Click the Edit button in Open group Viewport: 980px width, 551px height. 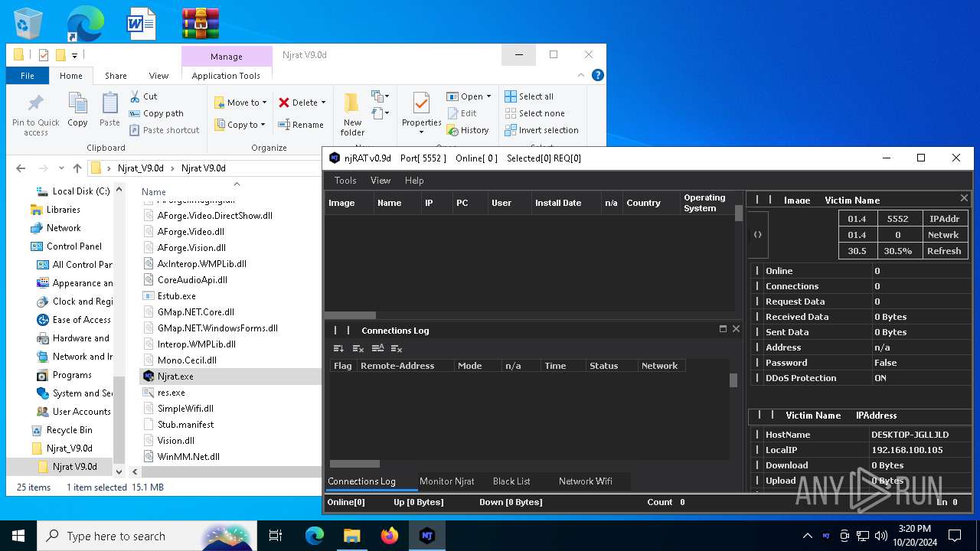click(x=462, y=113)
